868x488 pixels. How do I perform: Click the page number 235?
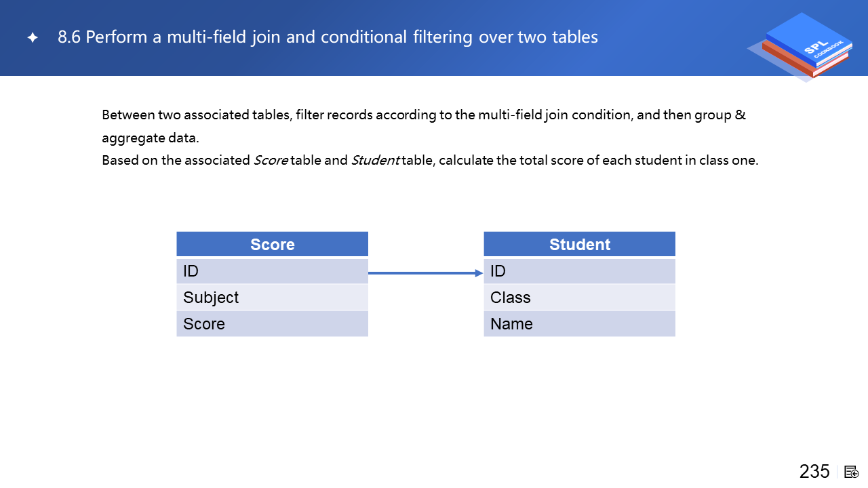(x=814, y=472)
